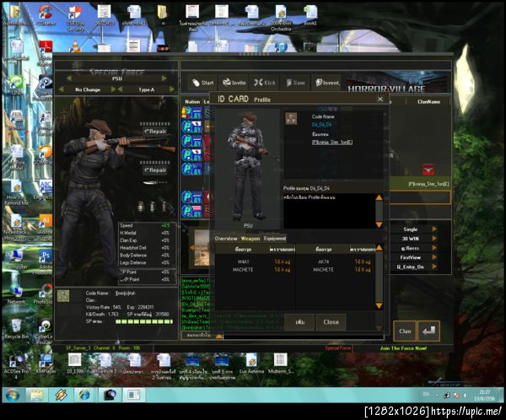Viewport: 506px width, 420px height.
Task: Open KMPlayer desktop shortcut
Action: (46, 363)
